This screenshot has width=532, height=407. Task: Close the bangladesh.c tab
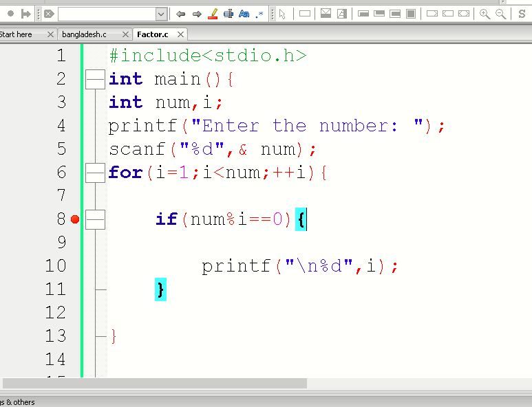tap(125, 34)
